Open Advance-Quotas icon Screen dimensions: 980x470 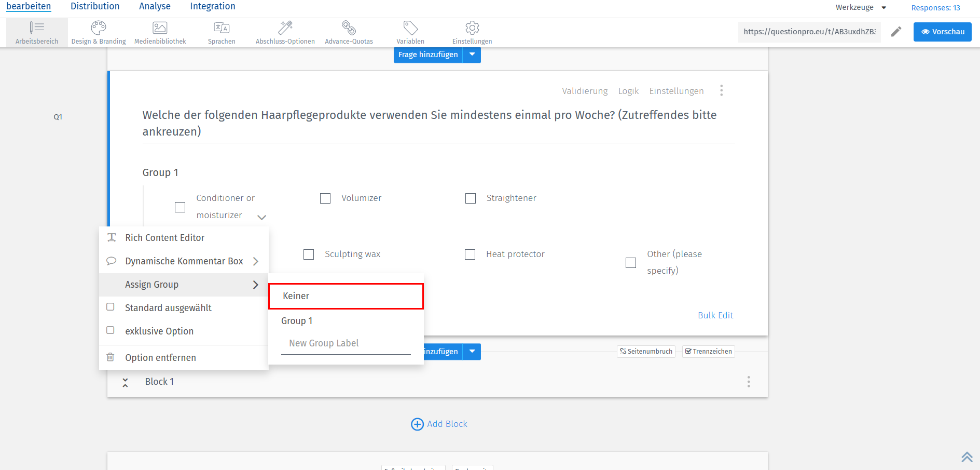(349, 28)
